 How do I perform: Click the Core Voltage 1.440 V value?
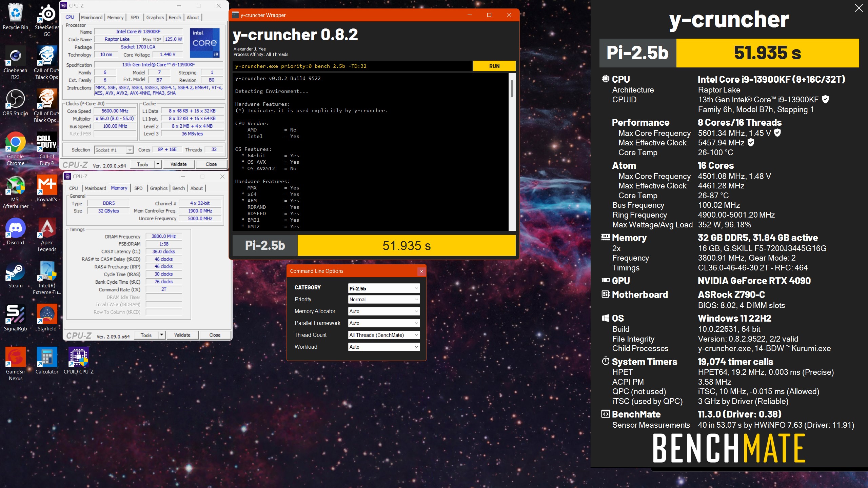click(167, 55)
